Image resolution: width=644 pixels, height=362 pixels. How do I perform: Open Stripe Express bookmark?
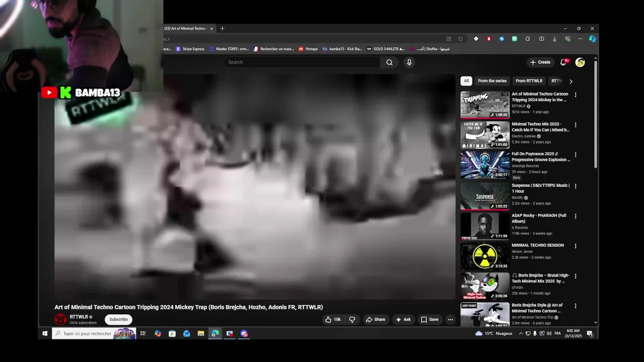click(190, 49)
